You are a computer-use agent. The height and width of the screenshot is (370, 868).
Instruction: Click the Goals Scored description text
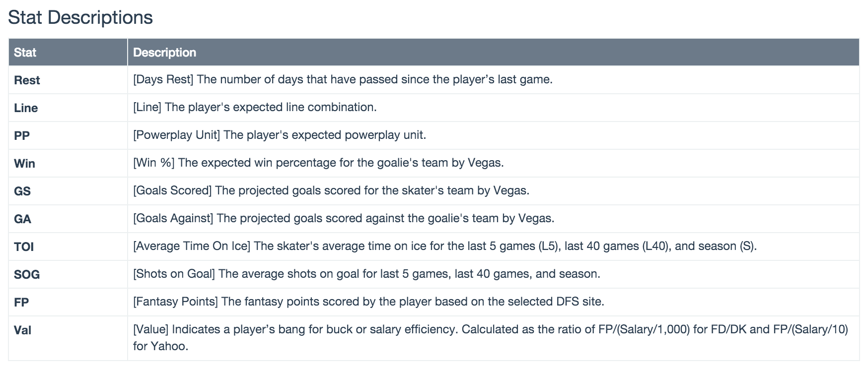(331, 190)
